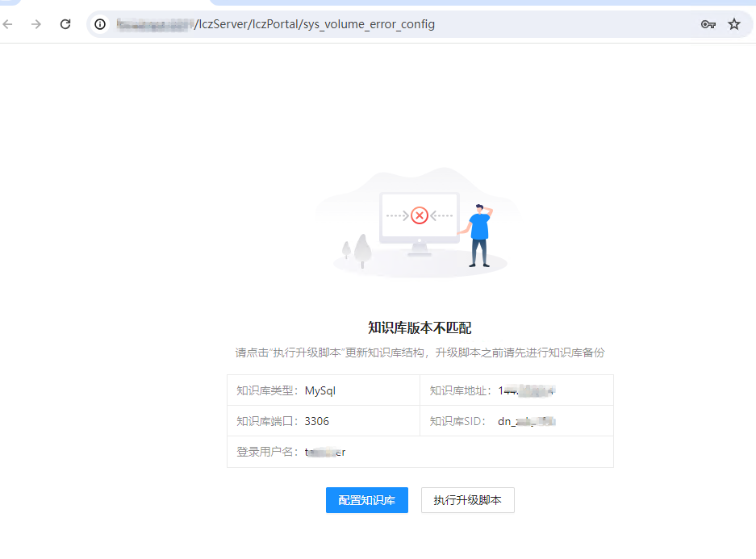Viewport: 756px width, 559px height.
Task: Open the site information icon
Action: coord(100,24)
